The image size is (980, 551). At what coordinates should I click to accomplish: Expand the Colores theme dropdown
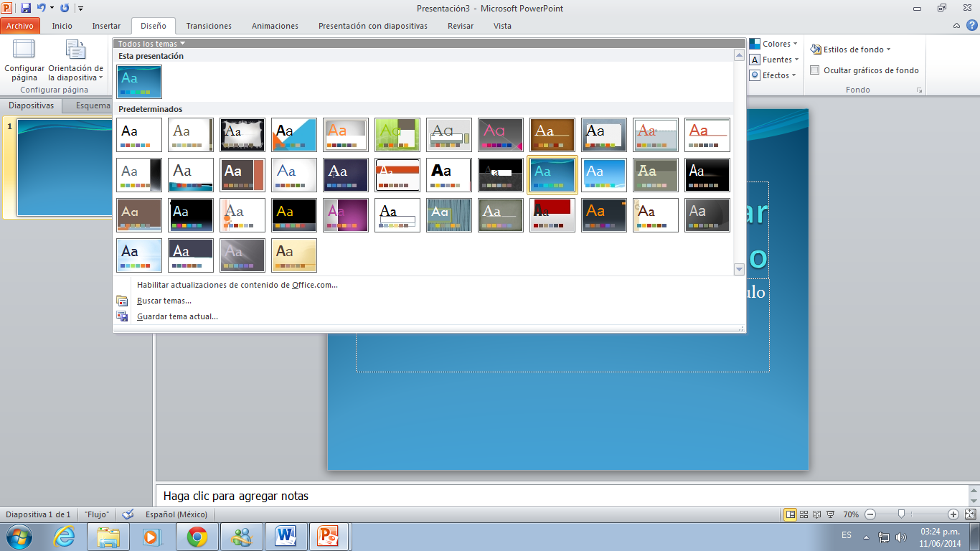pyautogui.click(x=774, y=44)
